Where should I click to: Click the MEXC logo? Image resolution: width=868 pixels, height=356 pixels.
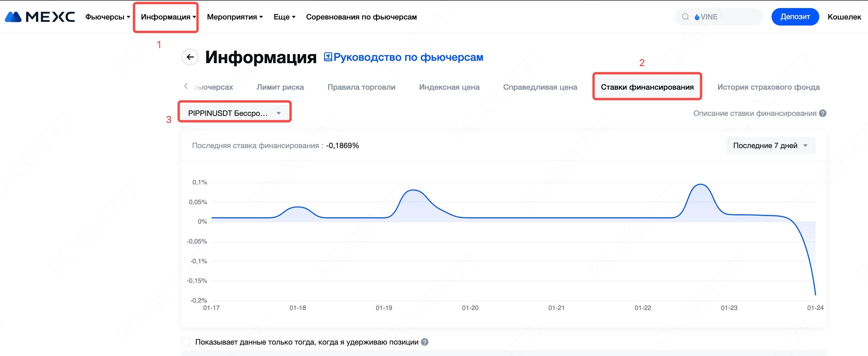point(40,17)
